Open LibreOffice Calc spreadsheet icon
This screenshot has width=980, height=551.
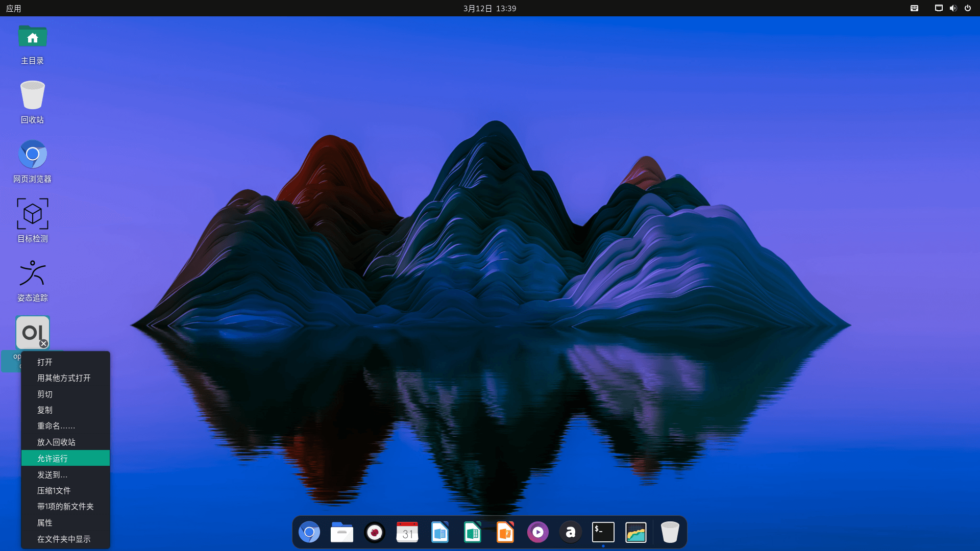pos(472,532)
